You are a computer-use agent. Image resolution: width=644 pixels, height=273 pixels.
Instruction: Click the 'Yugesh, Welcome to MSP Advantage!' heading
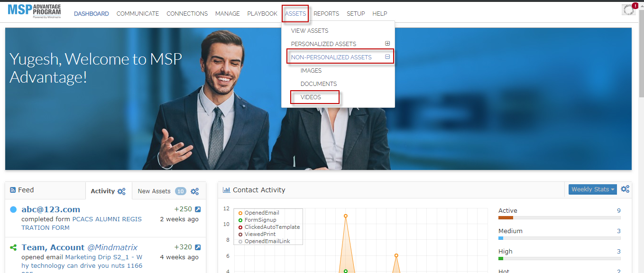pos(96,68)
